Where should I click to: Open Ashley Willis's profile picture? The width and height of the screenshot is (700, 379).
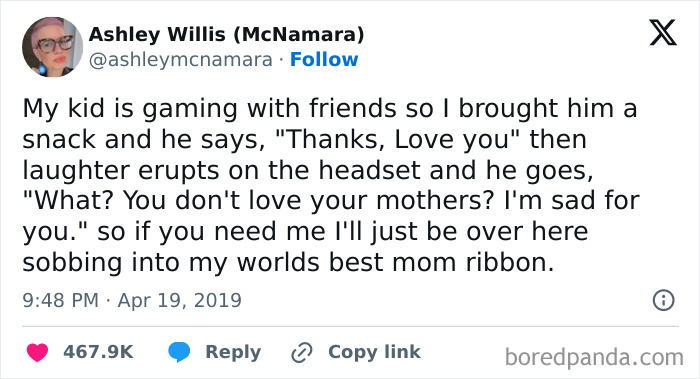click(52, 47)
